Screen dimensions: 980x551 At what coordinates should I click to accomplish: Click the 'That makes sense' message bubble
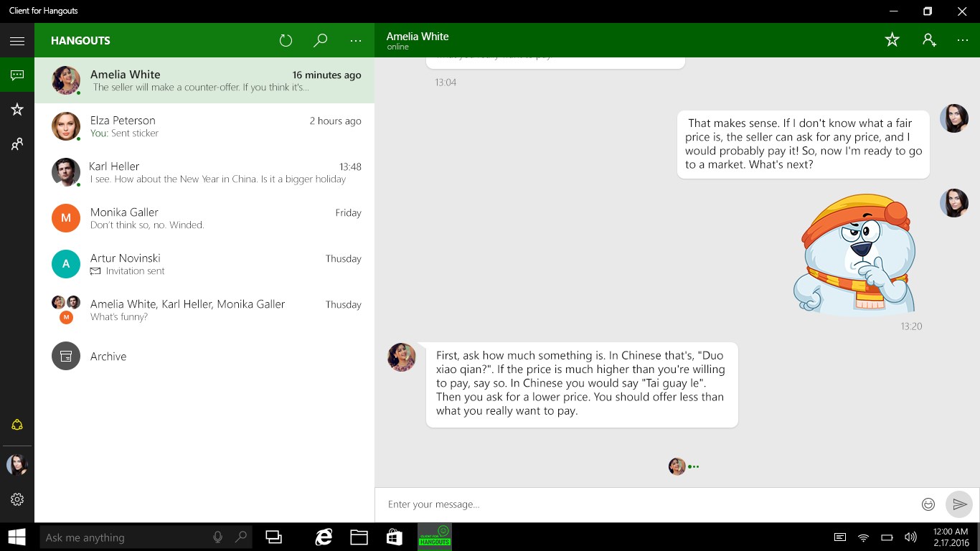tap(804, 144)
